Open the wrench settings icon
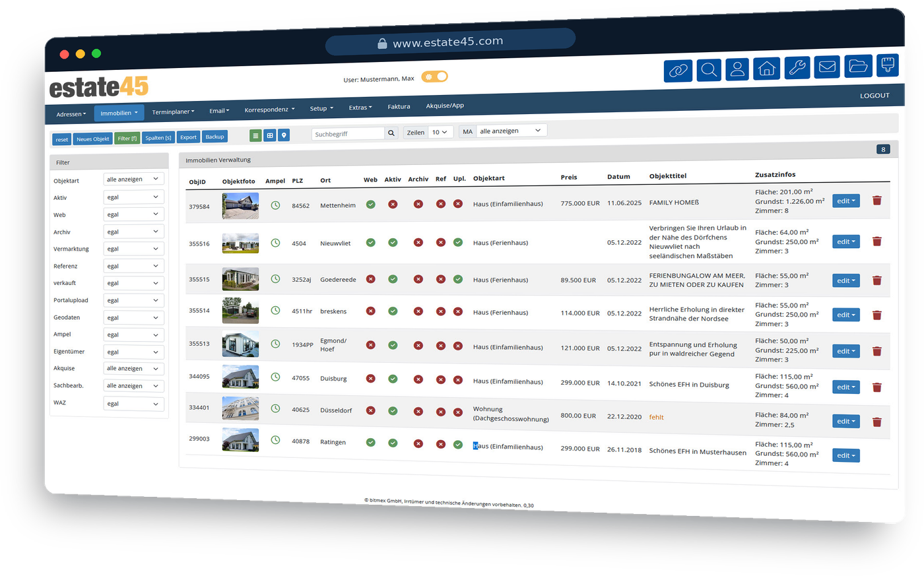 797,67
